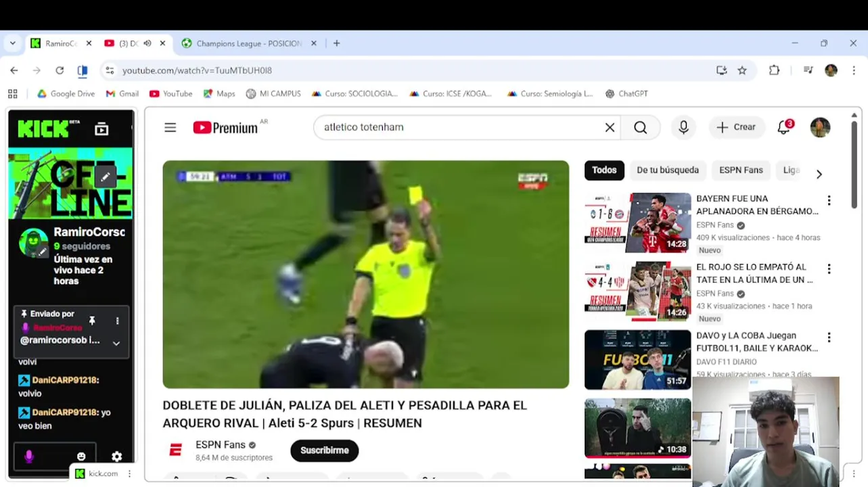Viewport: 868px width, 487px height.
Task: Open options menu for DAVO y LA COBA video
Action: [x=829, y=338]
